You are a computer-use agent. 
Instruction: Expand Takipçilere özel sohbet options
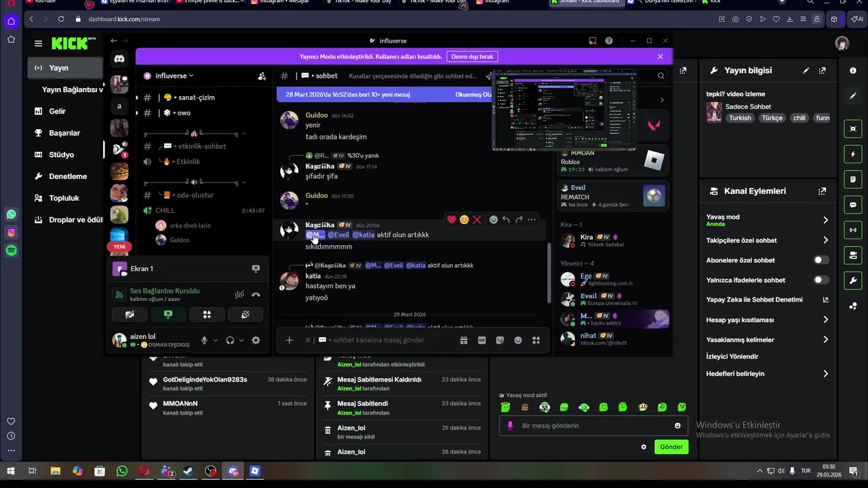pyautogui.click(x=825, y=241)
